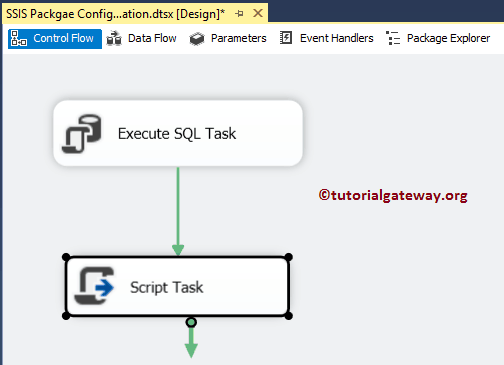Open the Data Flow tab
The image size is (504, 365).
(141, 39)
